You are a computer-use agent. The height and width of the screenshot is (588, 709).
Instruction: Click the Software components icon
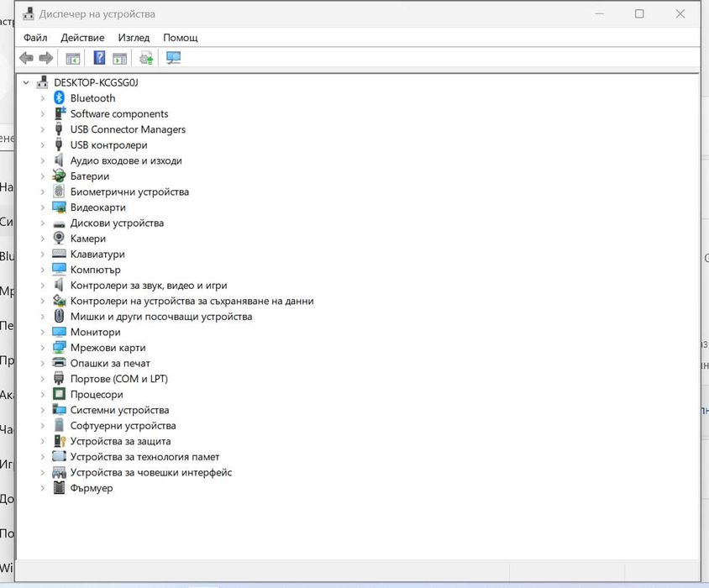click(60, 113)
